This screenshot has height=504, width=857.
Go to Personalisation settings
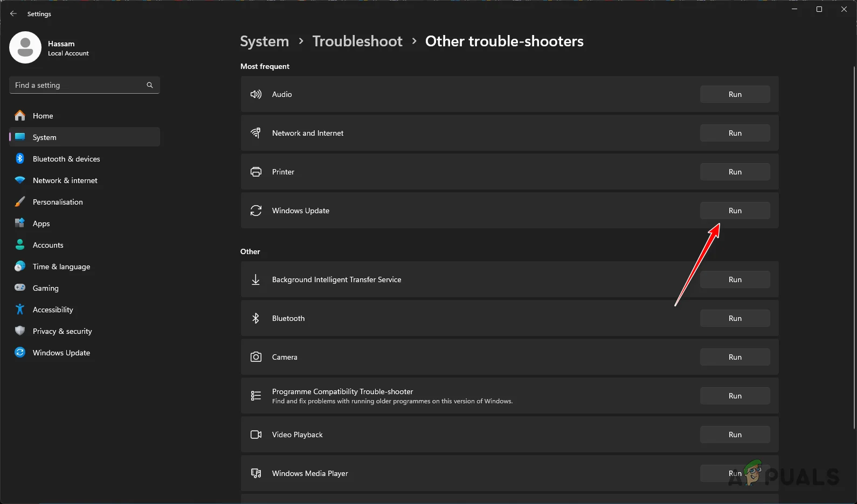(58, 202)
